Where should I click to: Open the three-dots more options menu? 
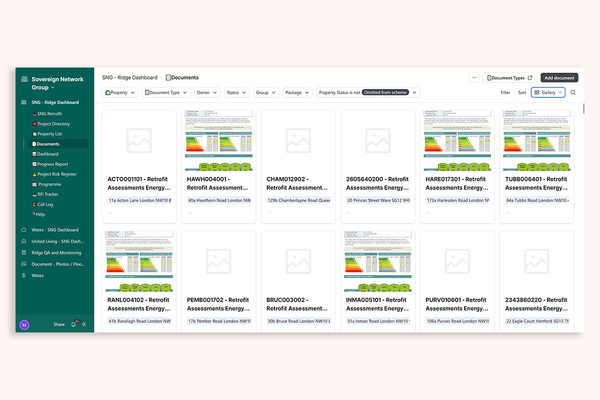click(x=474, y=77)
